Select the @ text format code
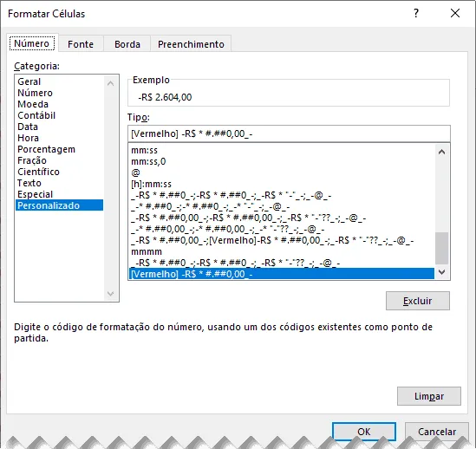The width and height of the screenshot is (476, 449). [282, 172]
